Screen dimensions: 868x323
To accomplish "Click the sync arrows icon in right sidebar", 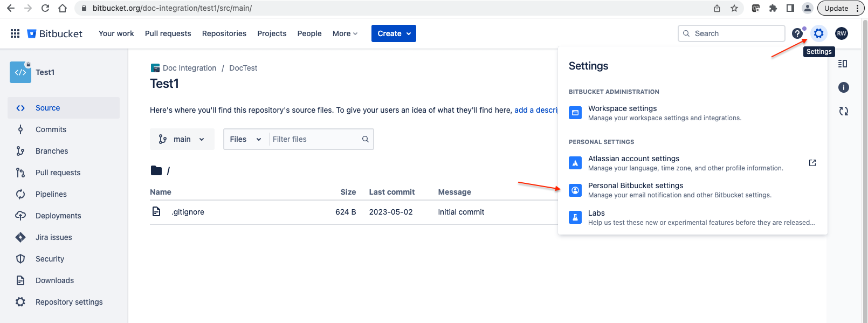I will 844,111.
